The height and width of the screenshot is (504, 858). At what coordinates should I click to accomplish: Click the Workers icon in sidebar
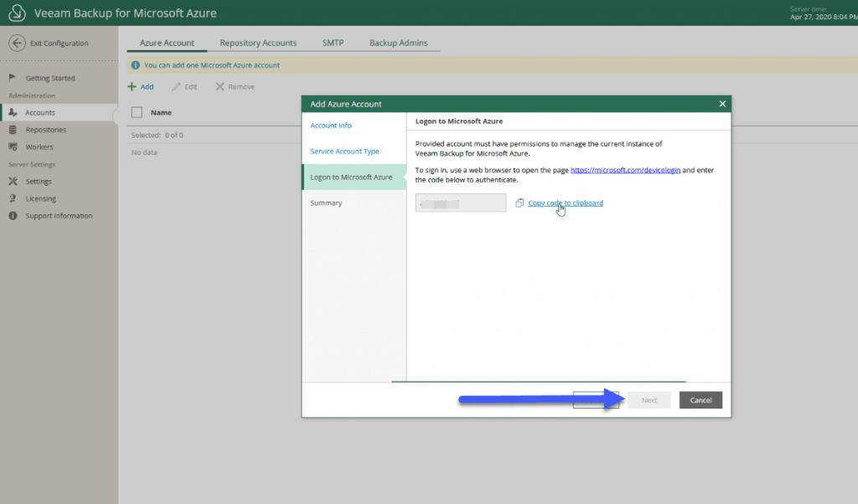point(13,147)
